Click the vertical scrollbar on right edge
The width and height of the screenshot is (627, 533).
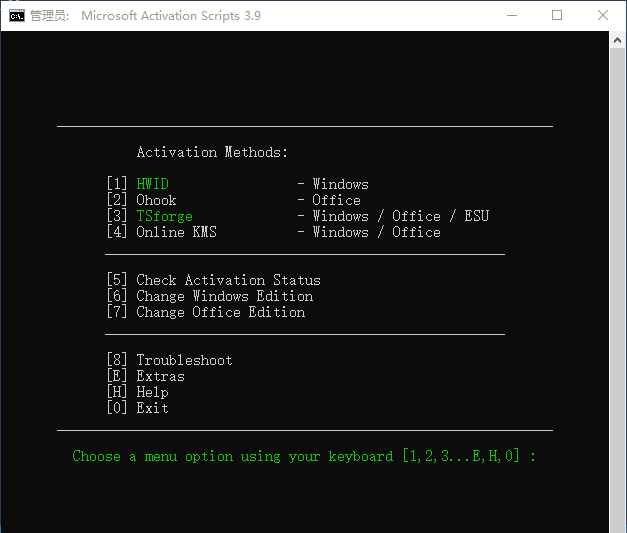pyautogui.click(x=617, y=280)
